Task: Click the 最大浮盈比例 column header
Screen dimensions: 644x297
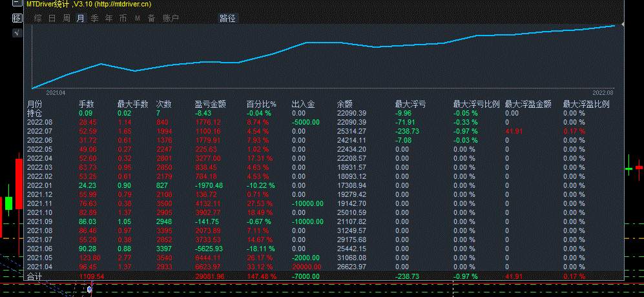Action: (586, 105)
